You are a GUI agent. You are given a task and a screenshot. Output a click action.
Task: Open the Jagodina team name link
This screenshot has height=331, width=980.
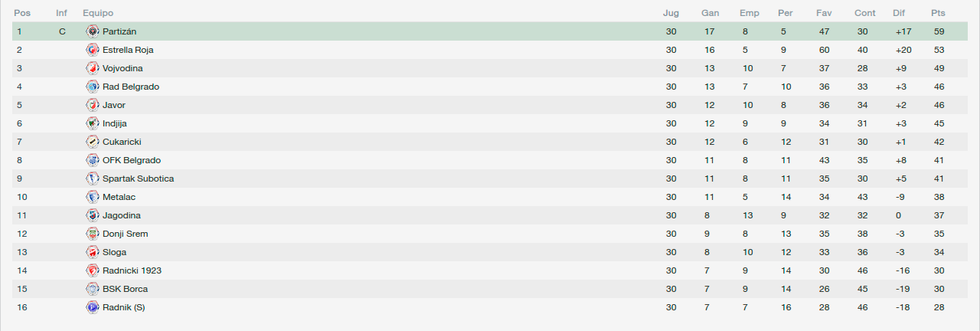point(122,215)
